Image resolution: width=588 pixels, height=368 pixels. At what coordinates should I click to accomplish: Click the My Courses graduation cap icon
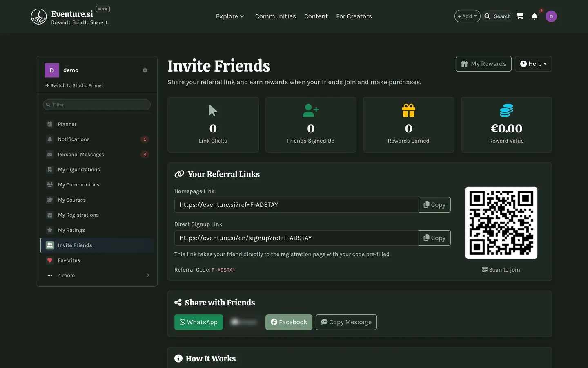tap(50, 200)
